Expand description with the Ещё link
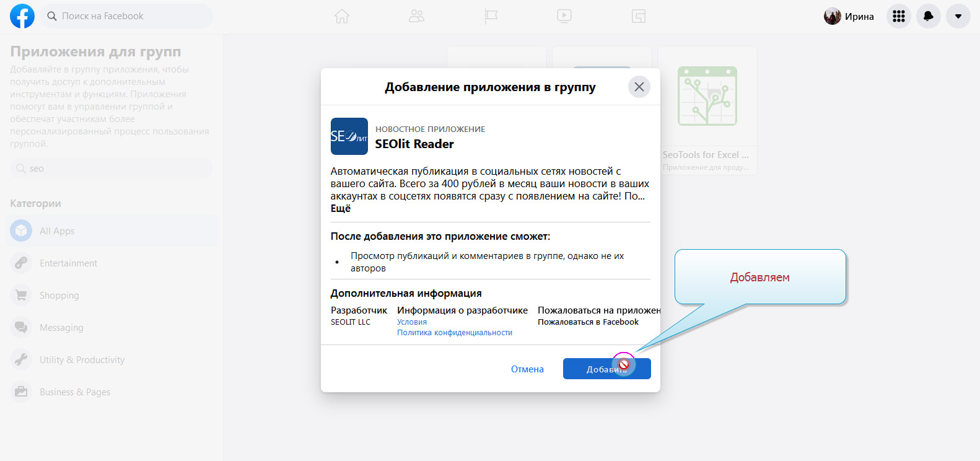 [340, 209]
